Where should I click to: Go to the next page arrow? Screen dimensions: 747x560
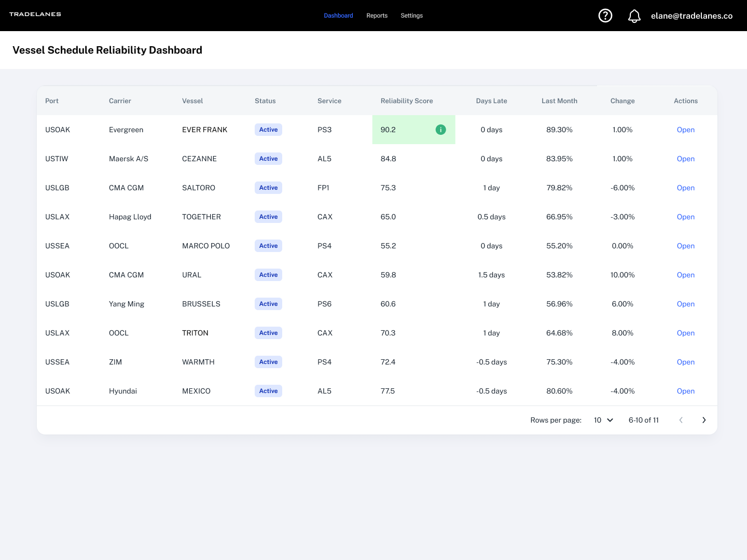(704, 420)
